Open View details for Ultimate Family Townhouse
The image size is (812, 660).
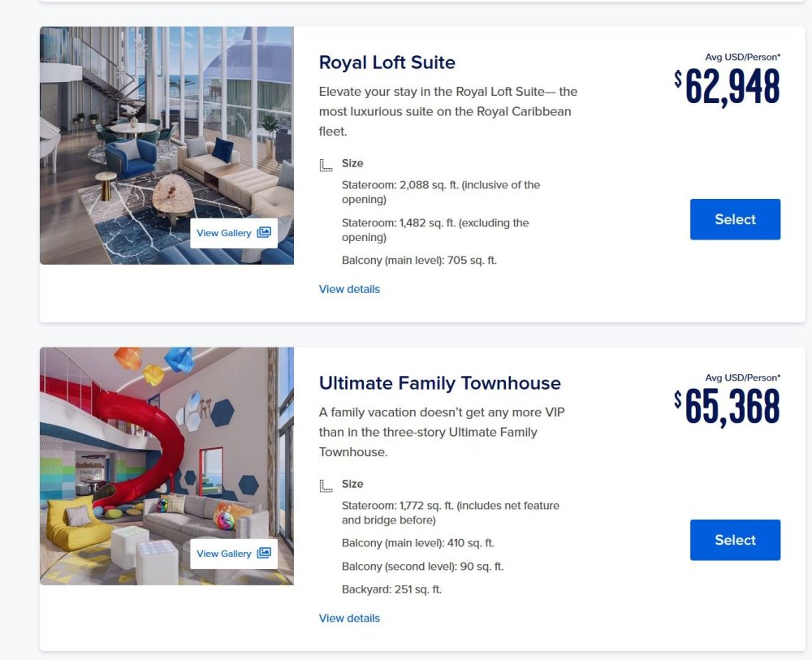click(x=349, y=618)
